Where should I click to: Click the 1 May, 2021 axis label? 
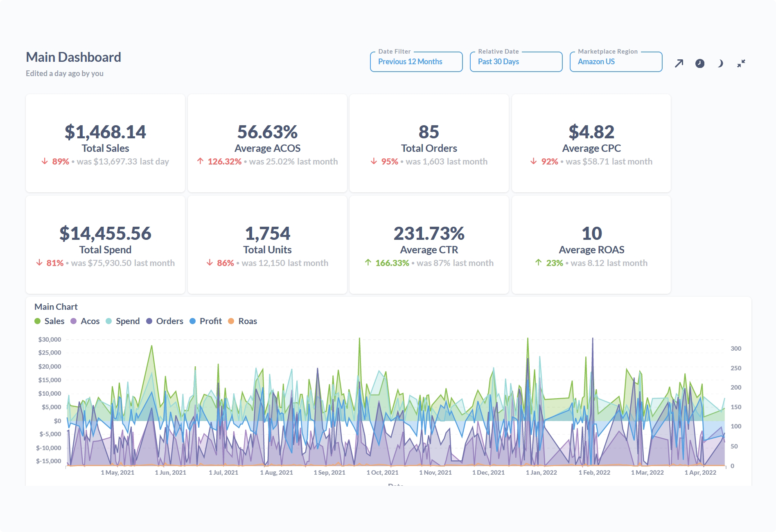pos(117,473)
